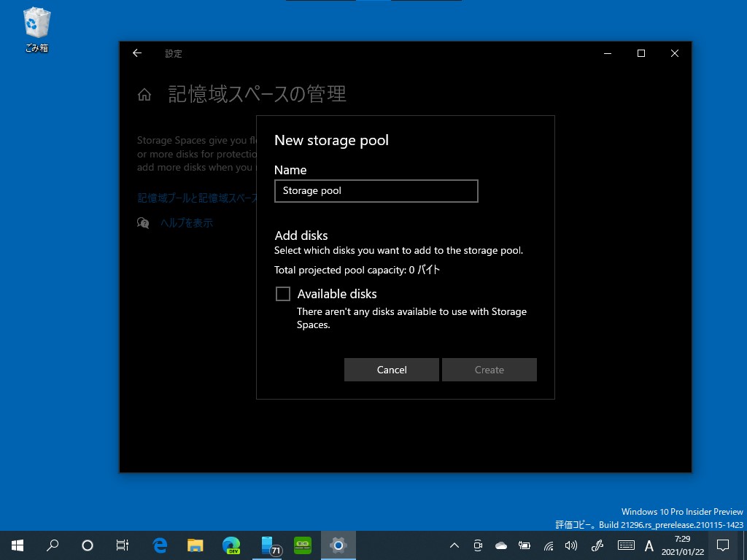
Task: Check the Available disks checkbox
Action: 283,293
